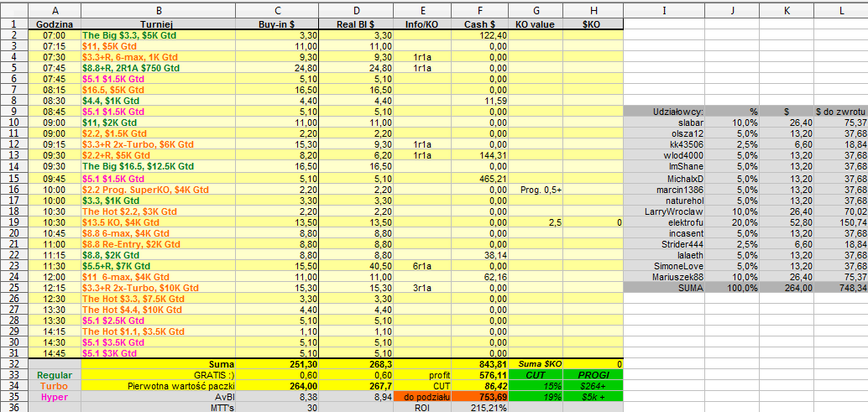This screenshot has width=868, height=412.
Task: Click the Prog. 0,5+ KO value cell
Action: tap(536, 189)
